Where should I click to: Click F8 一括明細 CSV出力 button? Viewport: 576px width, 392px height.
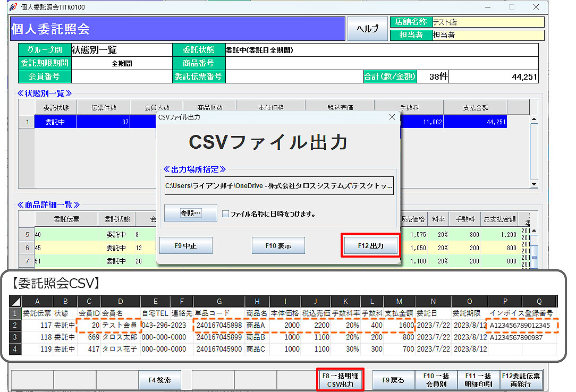coord(340,380)
